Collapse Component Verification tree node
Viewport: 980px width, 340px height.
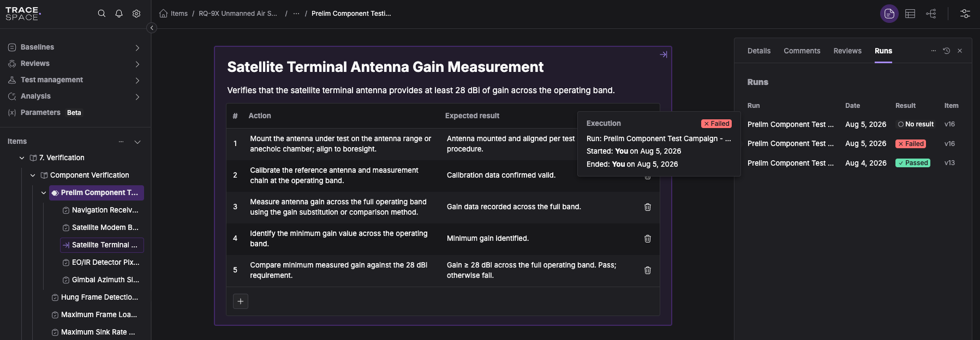33,175
